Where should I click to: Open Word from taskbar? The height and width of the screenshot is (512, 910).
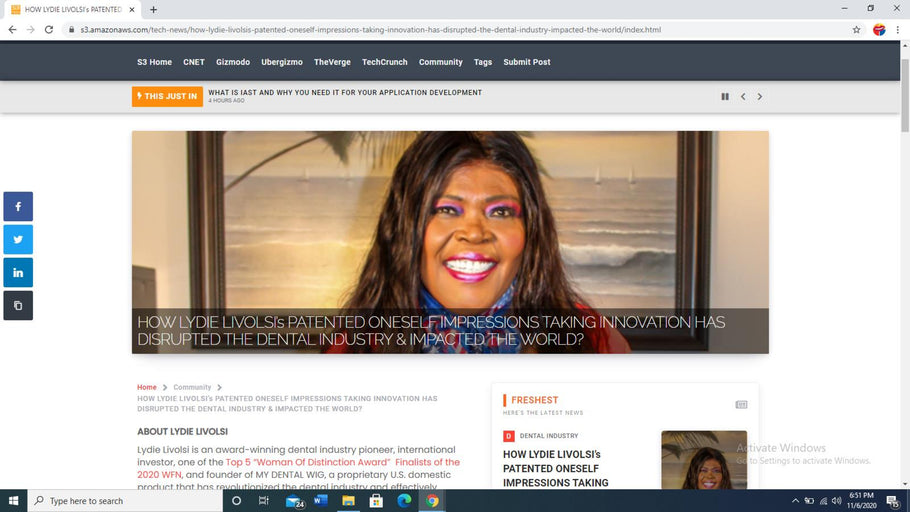(320, 500)
